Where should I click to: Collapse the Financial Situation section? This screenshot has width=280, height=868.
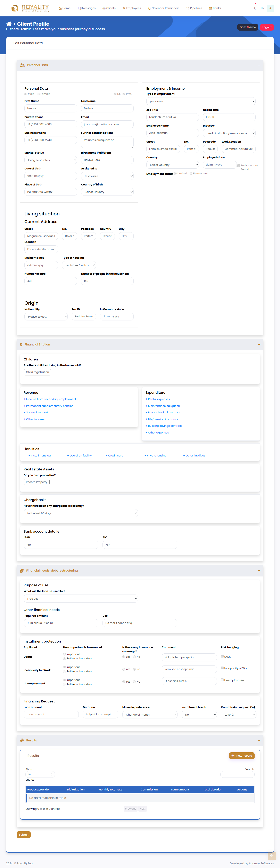click(x=259, y=344)
